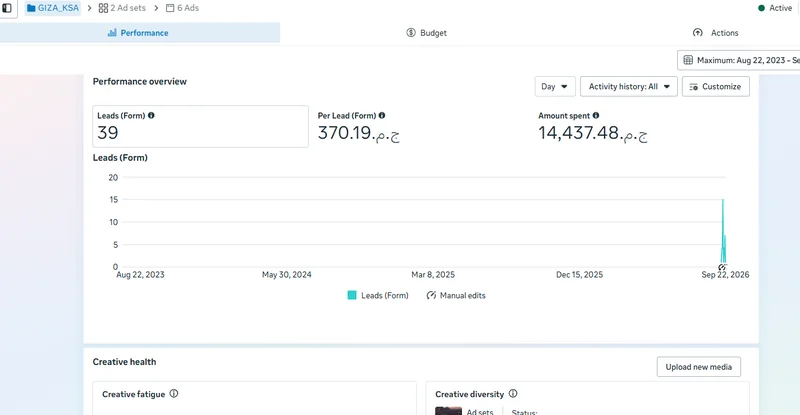Click the Creative diversity ad thumbnail

(448, 411)
